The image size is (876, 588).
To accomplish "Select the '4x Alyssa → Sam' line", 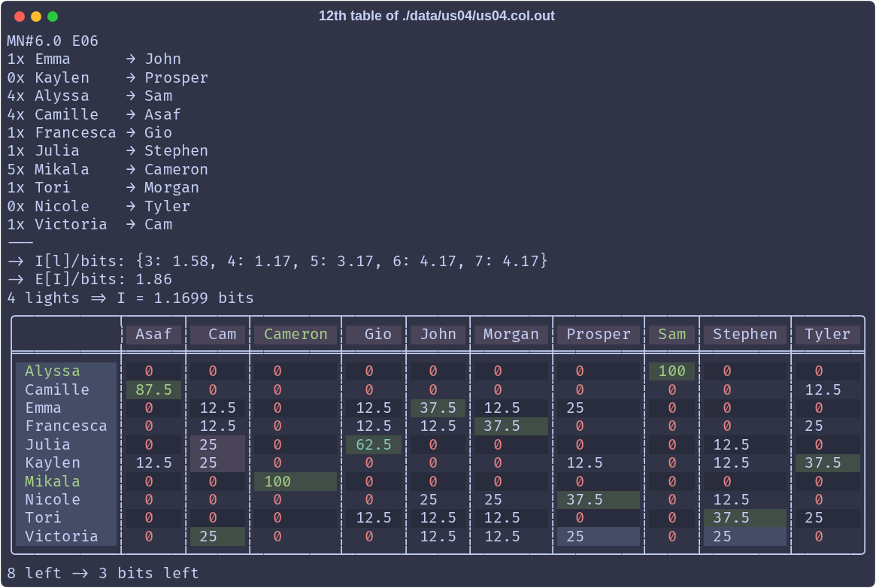I will coord(89,96).
